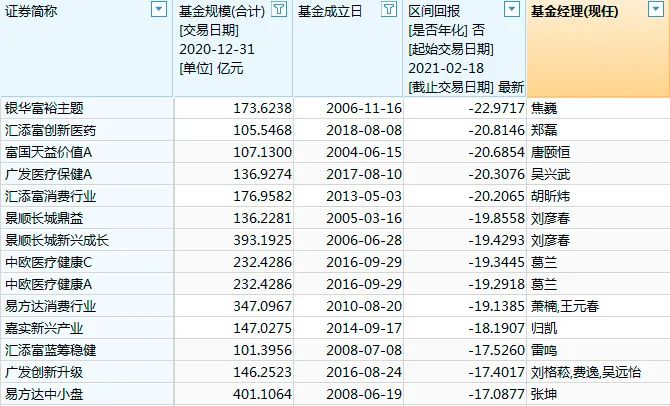
Task: Open the 区间回报 column dropdown arrow
Action: (511, 9)
